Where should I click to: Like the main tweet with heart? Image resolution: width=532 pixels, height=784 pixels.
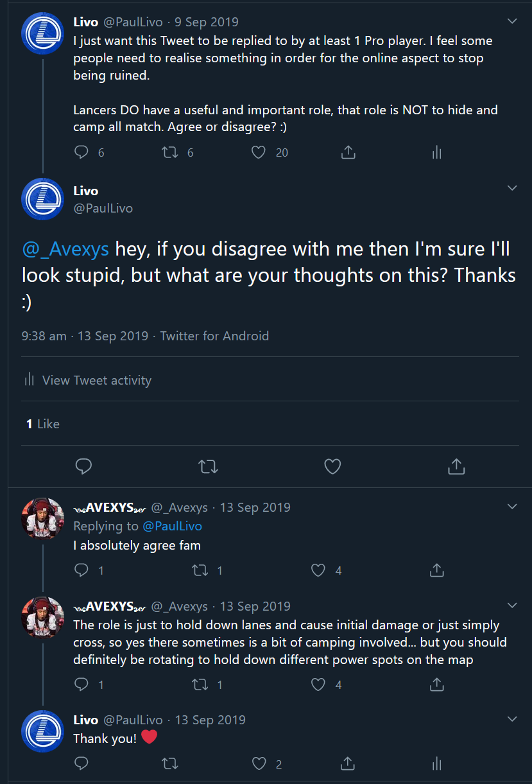click(x=332, y=466)
